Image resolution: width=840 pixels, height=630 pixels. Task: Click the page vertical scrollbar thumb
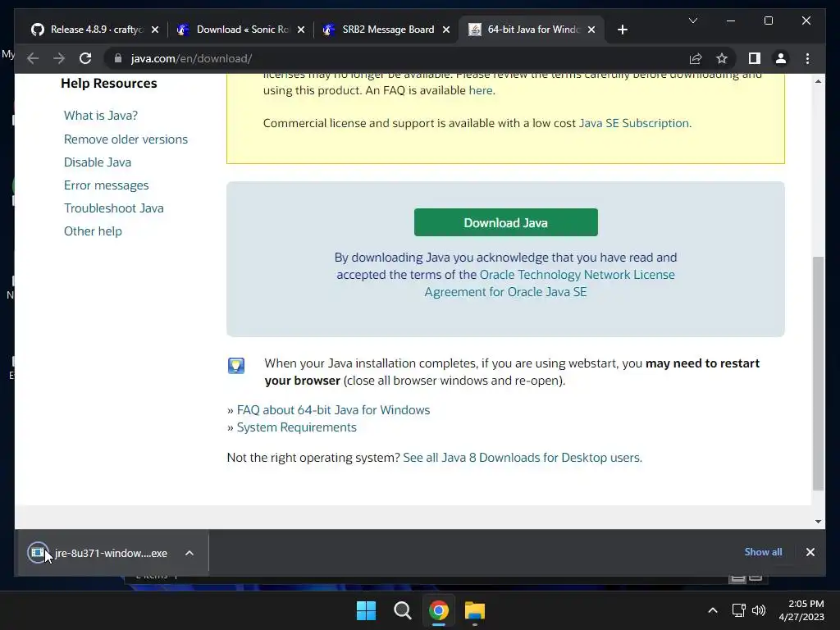[818, 373]
